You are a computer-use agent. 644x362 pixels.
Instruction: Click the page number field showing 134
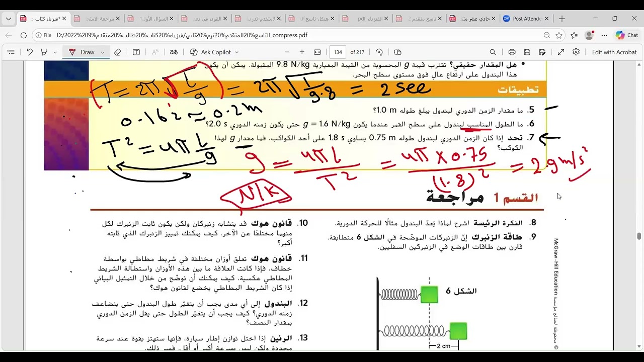(x=338, y=52)
